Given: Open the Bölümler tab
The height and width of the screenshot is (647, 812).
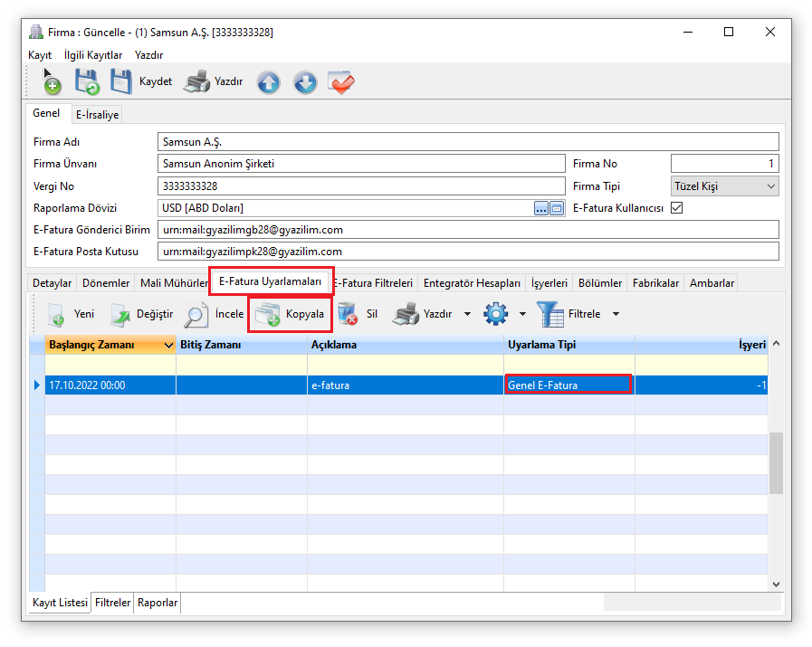Looking at the screenshot, I should [599, 283].
